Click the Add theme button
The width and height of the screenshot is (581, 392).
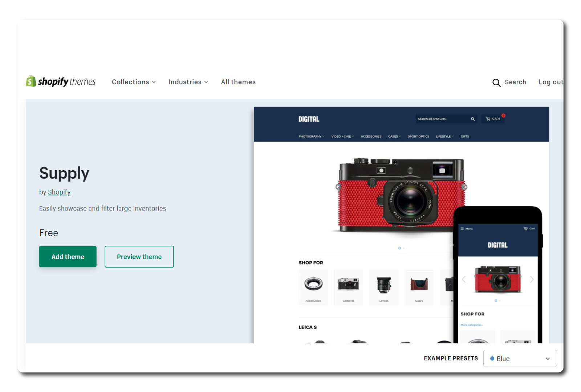coord(68,257)
